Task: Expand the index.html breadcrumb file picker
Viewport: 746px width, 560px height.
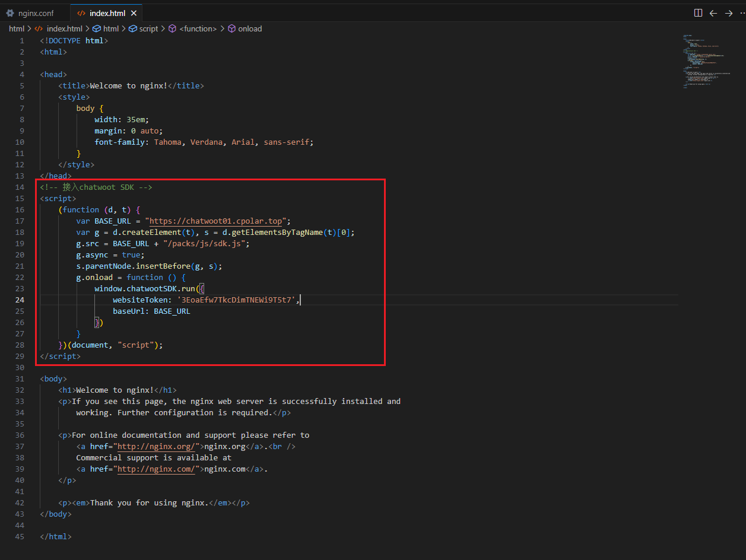Action: click(x=64, y=28)
